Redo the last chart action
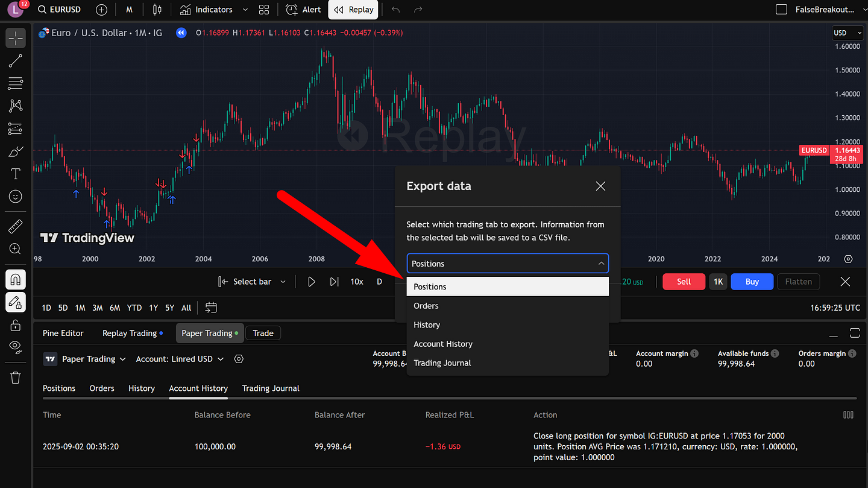 (x=418, y=10)
